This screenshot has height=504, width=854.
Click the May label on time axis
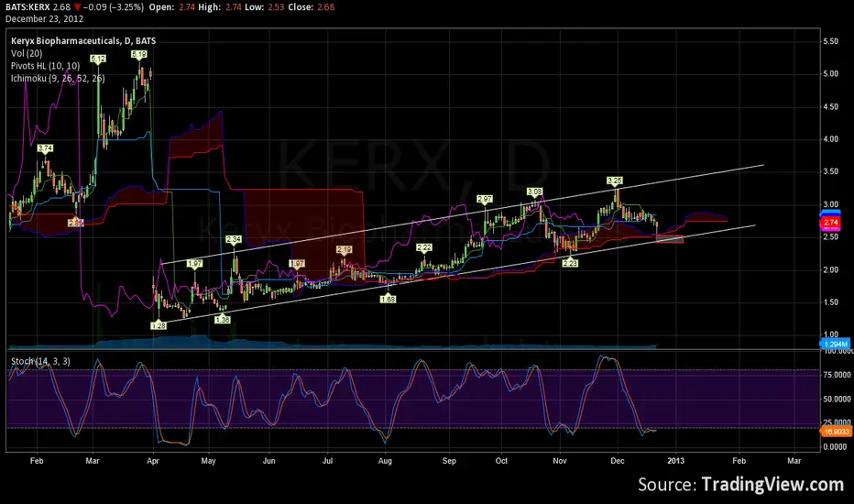point(209,461)
